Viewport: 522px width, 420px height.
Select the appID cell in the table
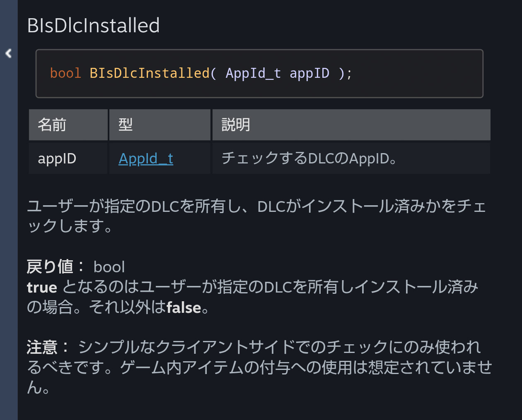click(57, 158)
